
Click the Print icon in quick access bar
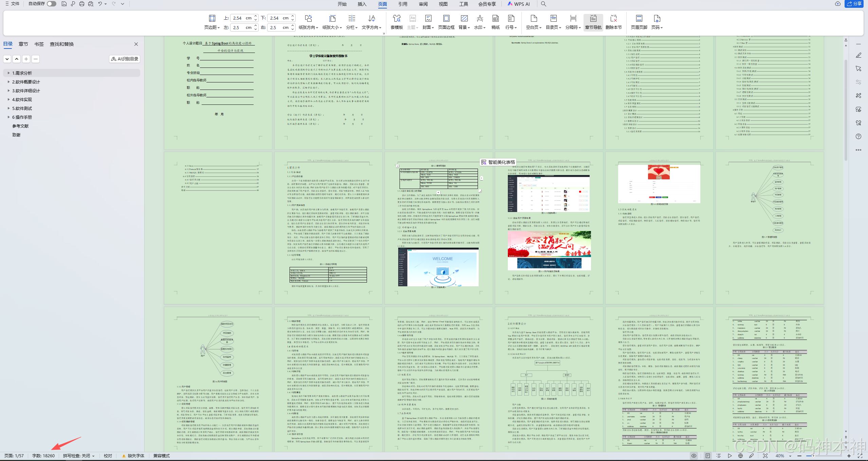point(81,4)
